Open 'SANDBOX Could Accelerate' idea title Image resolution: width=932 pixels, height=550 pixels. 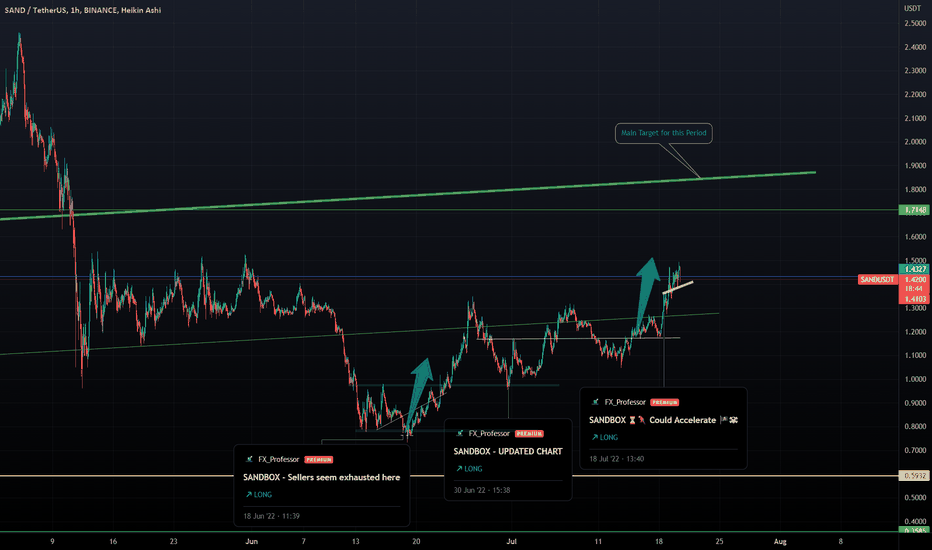pyautogui.click(x=663, y=420)
